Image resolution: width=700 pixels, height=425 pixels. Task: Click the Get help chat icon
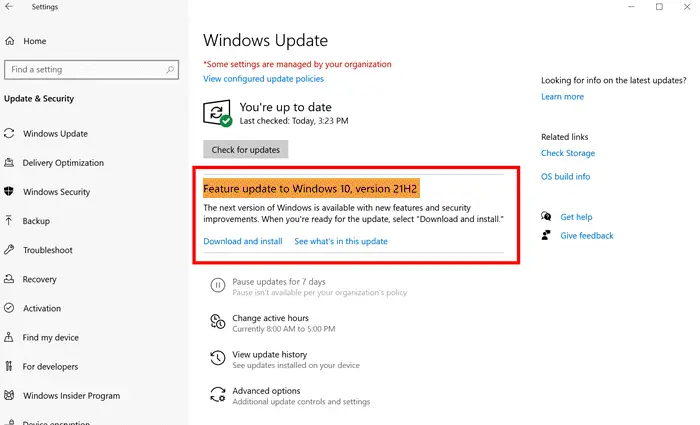(x=546, y=217)
